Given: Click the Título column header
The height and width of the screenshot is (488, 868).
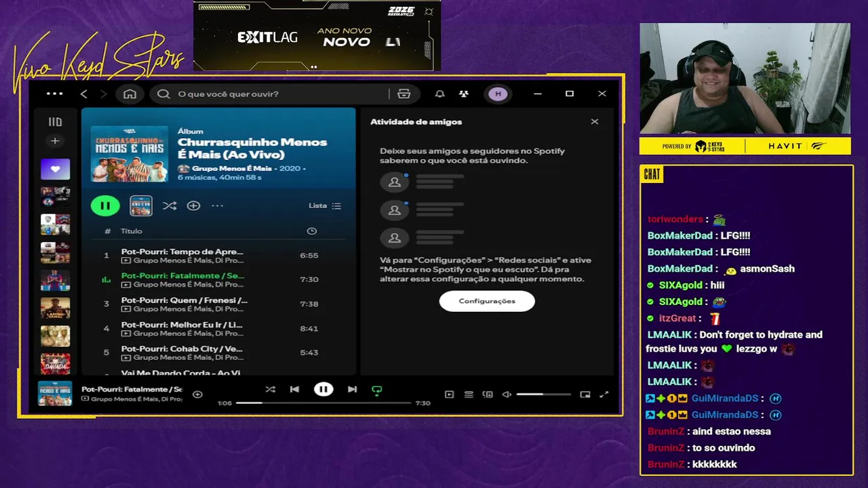Looking at the screenshot, I should point(132,231).
